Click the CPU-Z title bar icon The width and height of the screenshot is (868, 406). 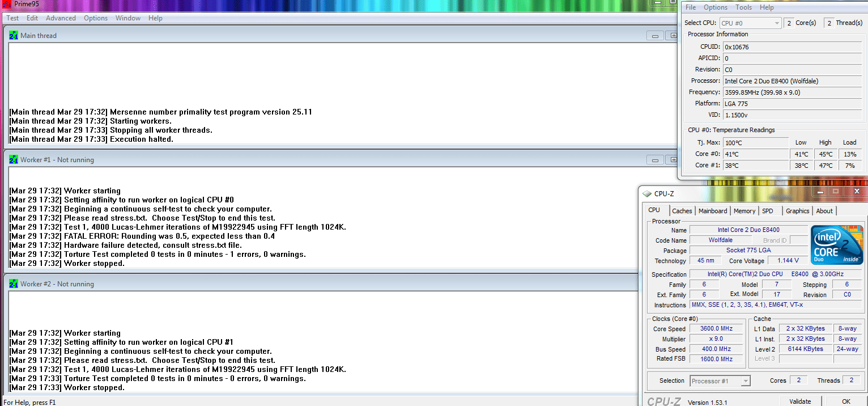coord(647,194)
